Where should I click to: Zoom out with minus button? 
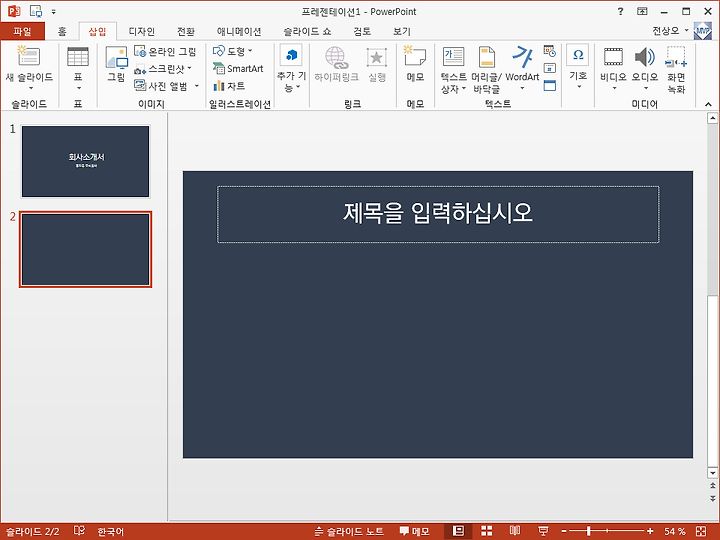tap(564, 531)
